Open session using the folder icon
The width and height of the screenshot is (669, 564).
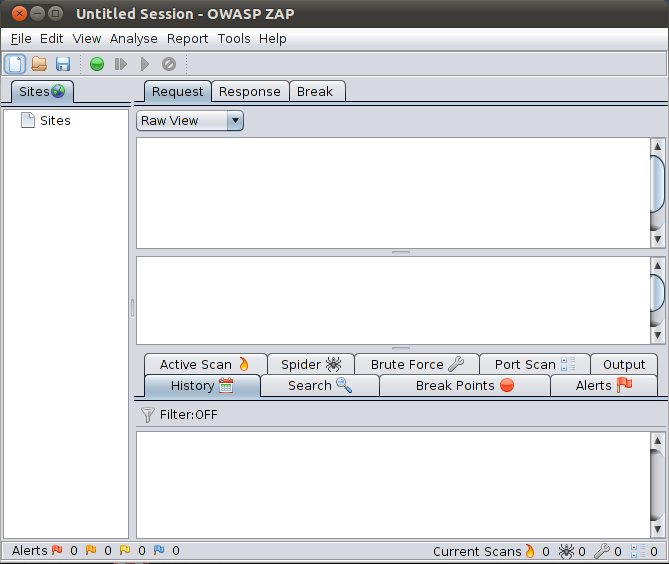click(x=39, y=64)
